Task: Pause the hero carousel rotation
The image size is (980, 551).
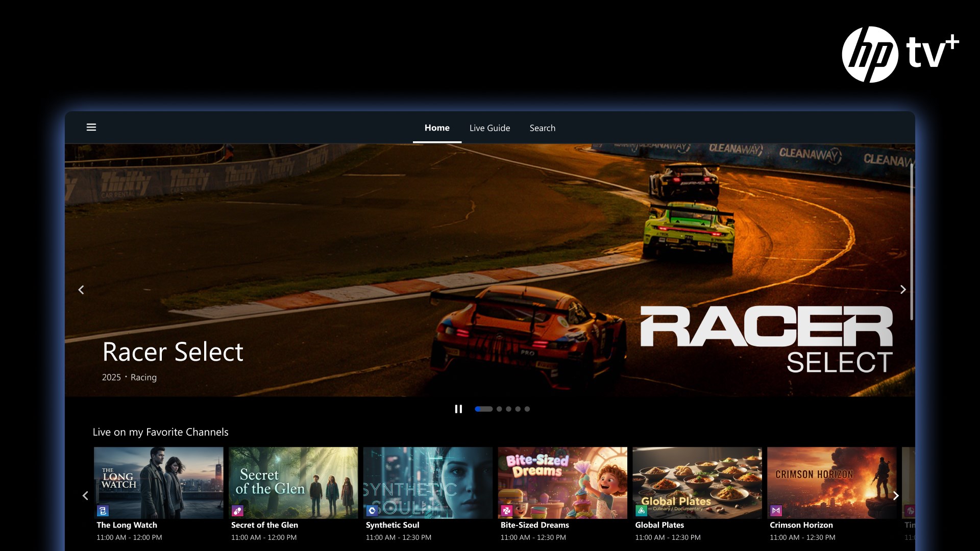Action: [x=458, y=409]
